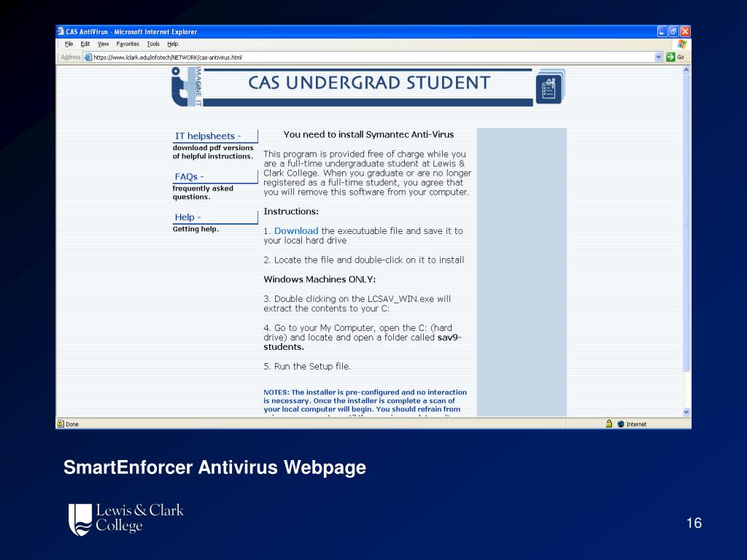Open the Favorites menu

click(128, 44)
